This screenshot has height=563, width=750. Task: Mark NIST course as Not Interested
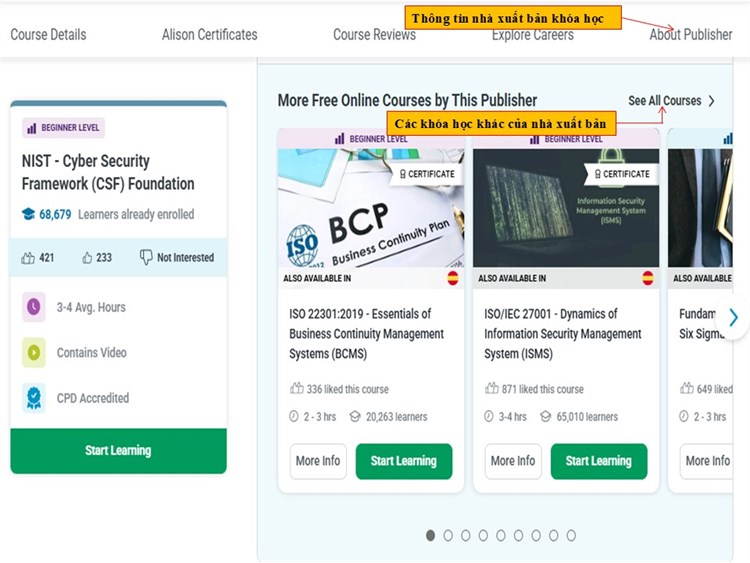(176, 257)
